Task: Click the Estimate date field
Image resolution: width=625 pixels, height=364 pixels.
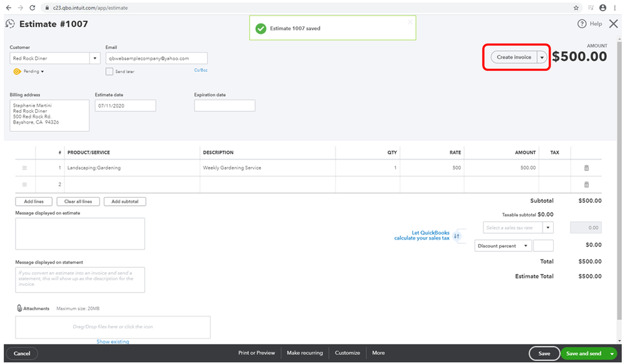Action: [x=126, y=106]
